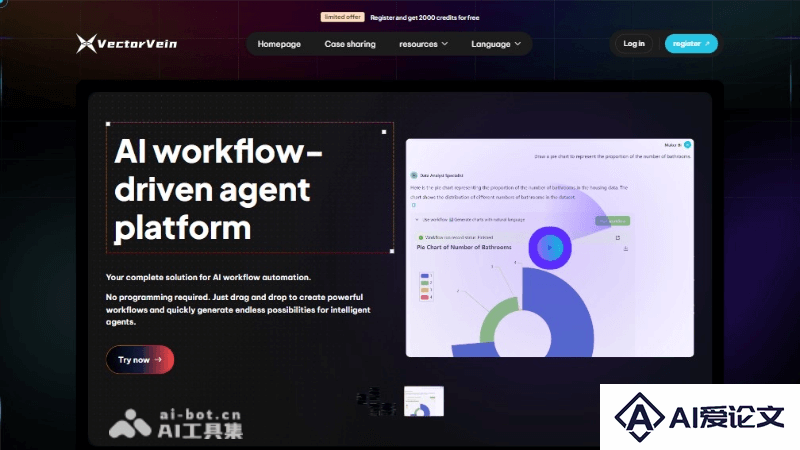
Task: Open 'Register and get 2000 credits' link
Action: (x=424, y=17)
